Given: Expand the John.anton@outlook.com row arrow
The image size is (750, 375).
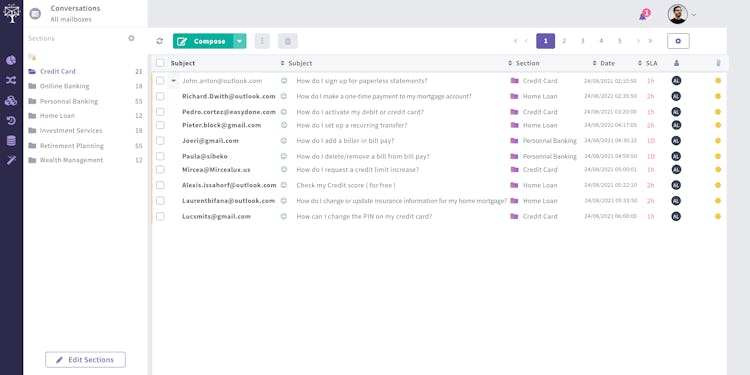Looking at the screenshot, I should point(173,81).
